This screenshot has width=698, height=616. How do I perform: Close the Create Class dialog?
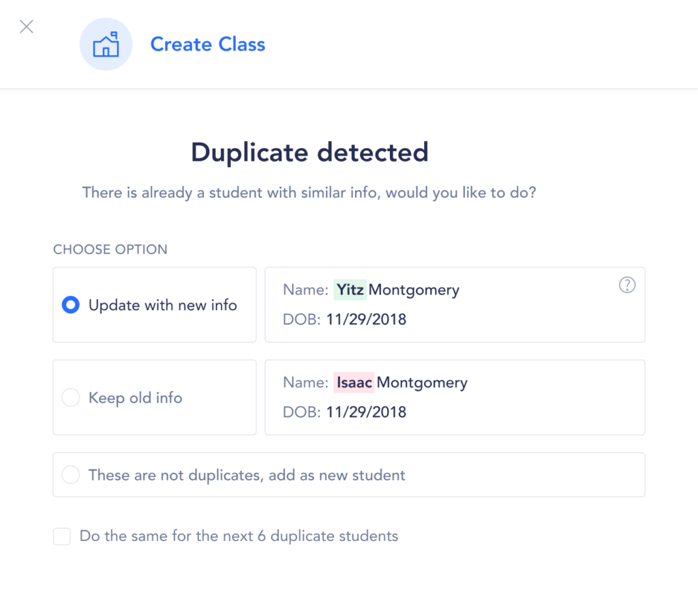(27, 27)
